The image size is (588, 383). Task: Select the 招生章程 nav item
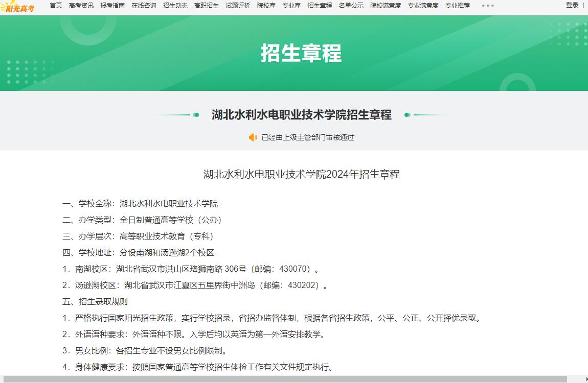click(320, 6)
